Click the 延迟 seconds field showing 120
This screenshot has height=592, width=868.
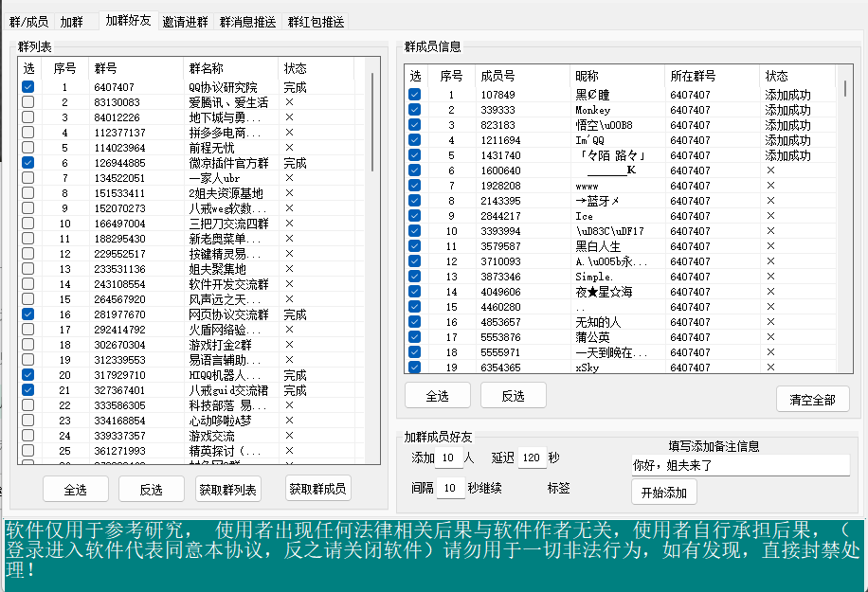point(532,458)
